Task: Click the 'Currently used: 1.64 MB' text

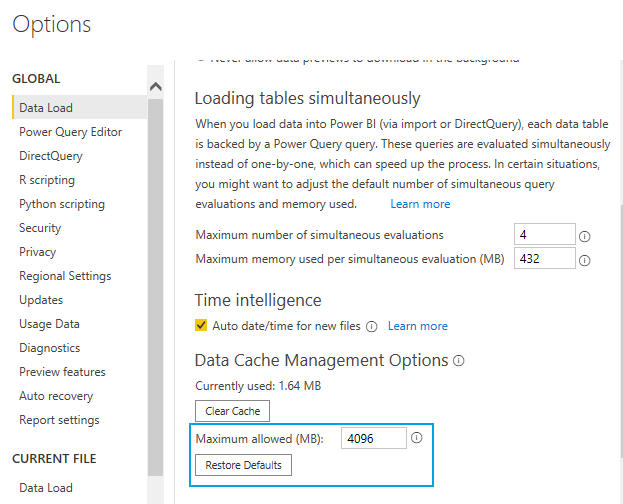Action: point(258,386)
